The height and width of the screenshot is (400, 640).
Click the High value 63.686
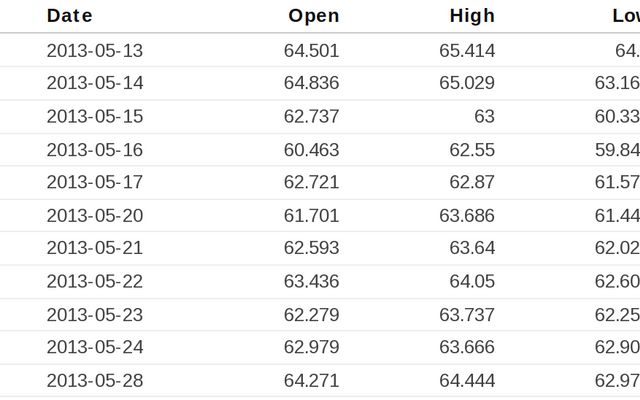click(x=467, y=215)
